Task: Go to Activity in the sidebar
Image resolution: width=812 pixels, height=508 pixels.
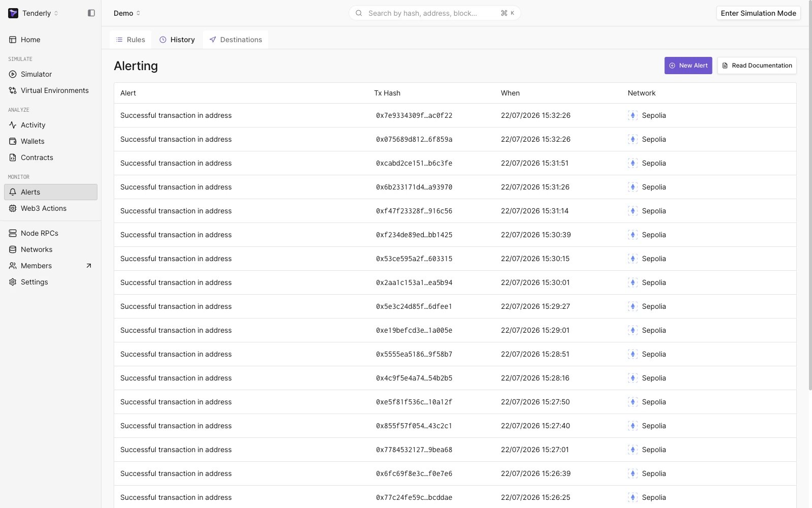Action: (x=51, y=125)
